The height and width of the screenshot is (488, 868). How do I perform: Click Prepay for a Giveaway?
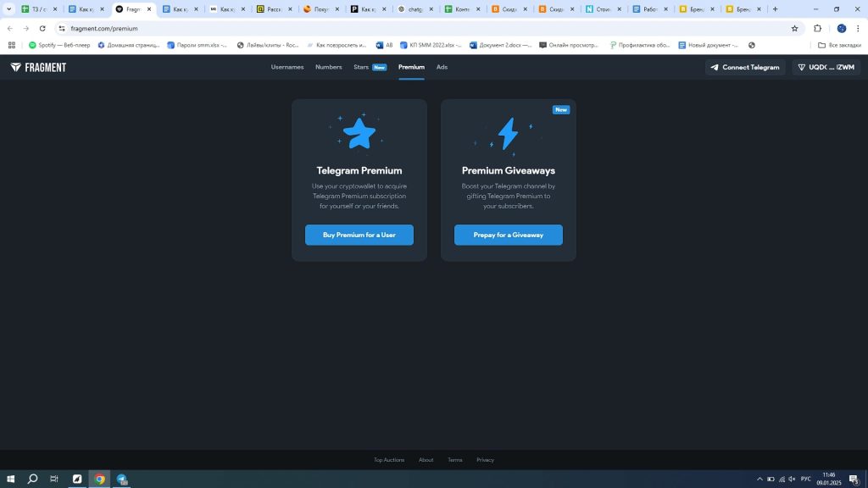coord(509,236)
